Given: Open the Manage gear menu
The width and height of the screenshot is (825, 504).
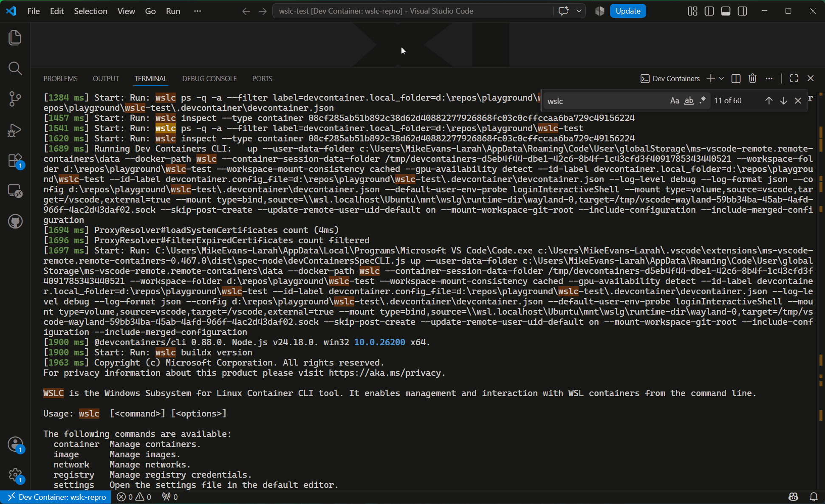Looking at the screenshot, I should point(15,475).
